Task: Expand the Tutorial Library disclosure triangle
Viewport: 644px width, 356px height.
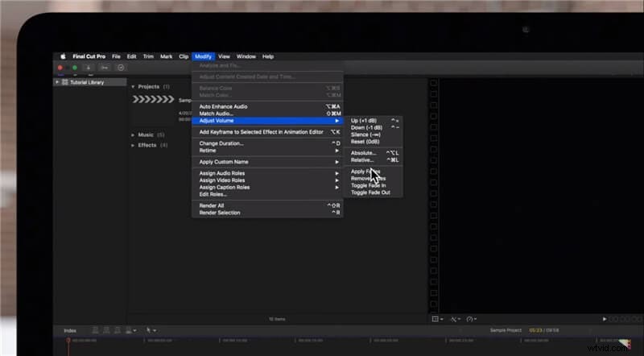Action: (57, 82)
